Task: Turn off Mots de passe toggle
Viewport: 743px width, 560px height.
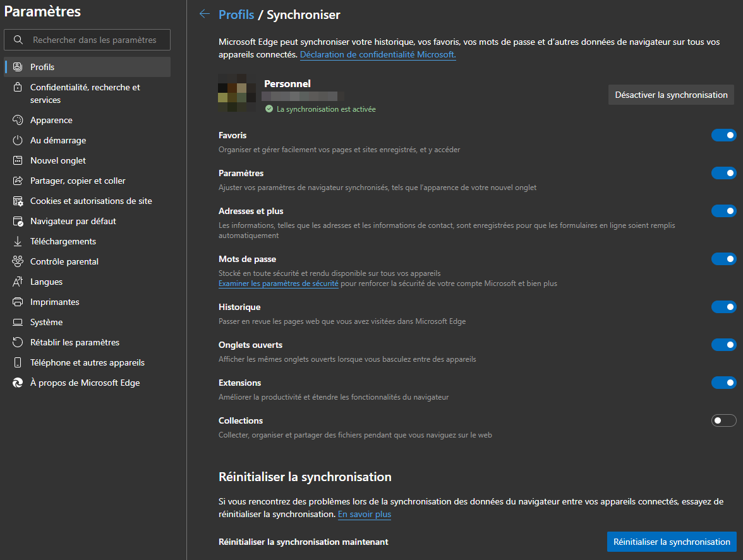Action: click(x=723, y=259)
